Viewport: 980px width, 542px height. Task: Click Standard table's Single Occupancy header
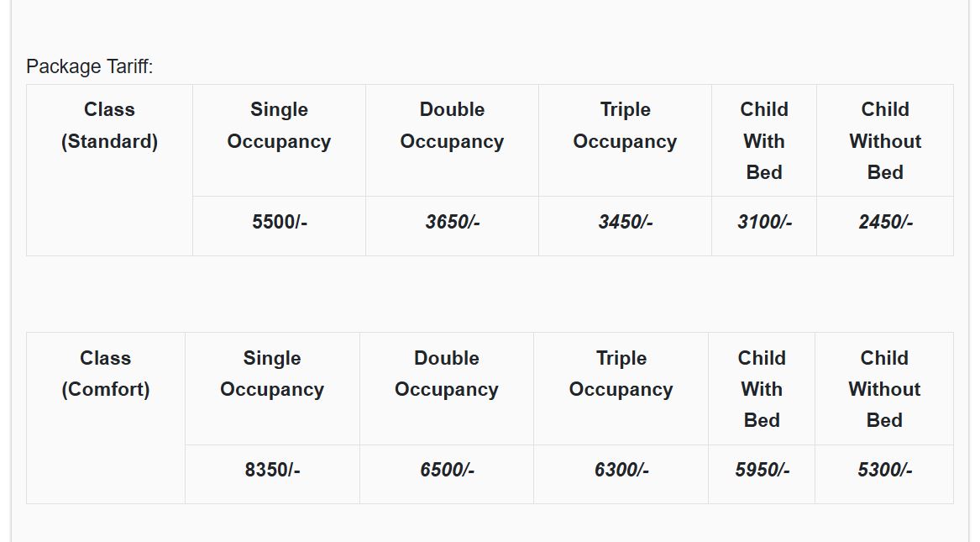click(x=279, y=126)
